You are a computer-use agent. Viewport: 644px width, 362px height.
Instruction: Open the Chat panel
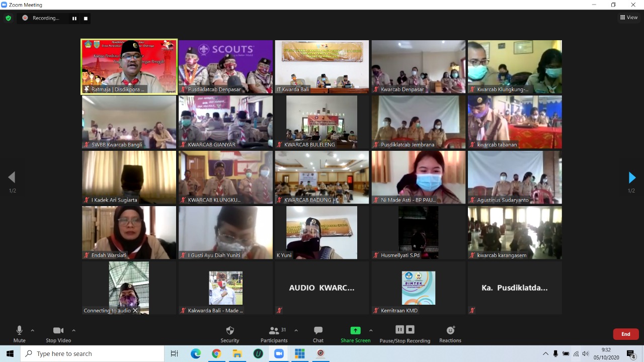[x=318, y=331]
